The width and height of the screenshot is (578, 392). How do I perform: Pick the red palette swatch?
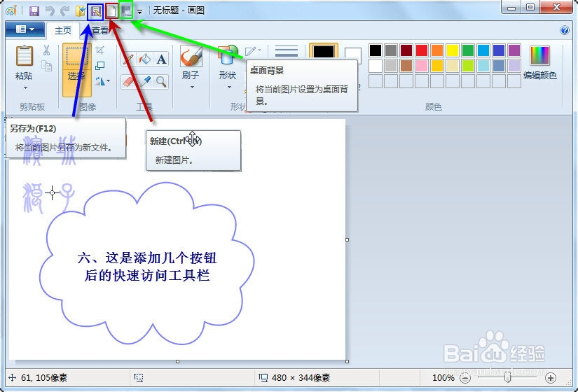(422, 50)
